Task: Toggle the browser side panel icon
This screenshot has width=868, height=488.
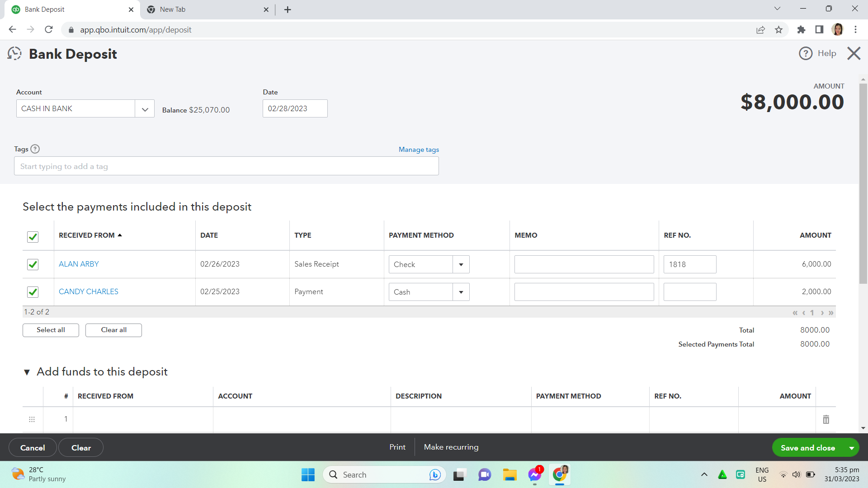Action: (x=819, y=29)
